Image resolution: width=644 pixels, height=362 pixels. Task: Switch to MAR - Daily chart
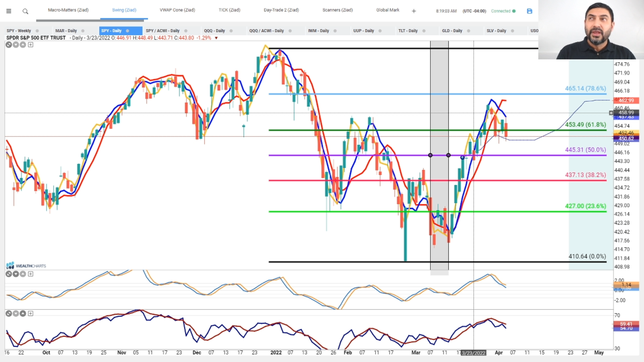66,31
